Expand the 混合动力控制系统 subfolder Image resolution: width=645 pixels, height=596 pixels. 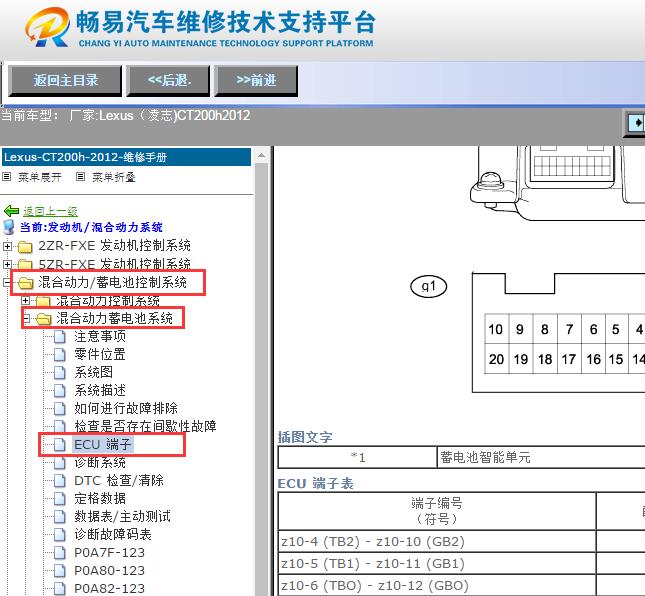pos(26,301)
